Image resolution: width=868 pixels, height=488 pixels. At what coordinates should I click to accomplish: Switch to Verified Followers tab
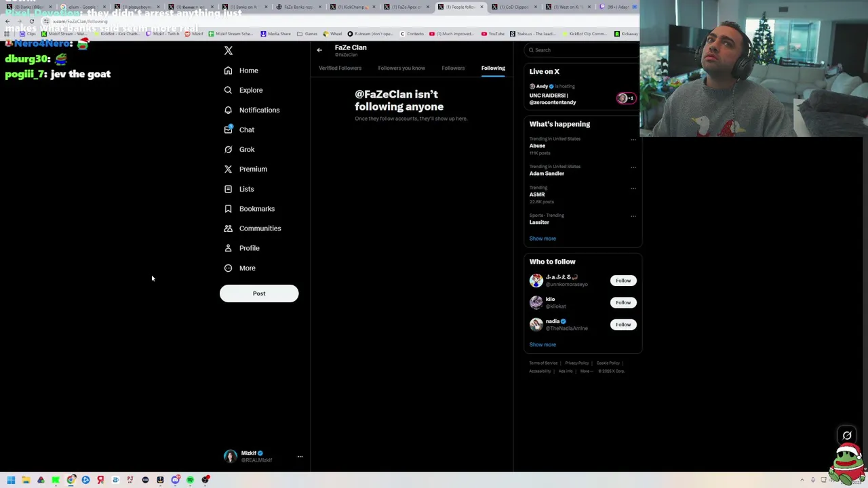(x=340, y=68)
